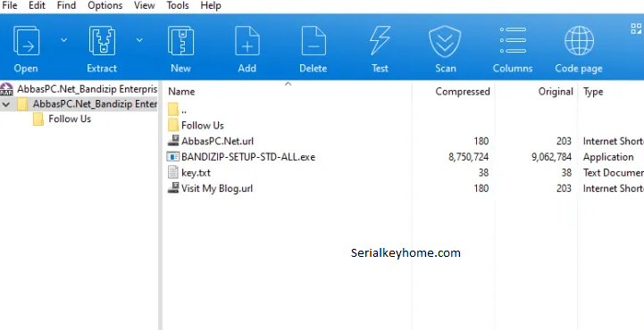
Task: Click the Columns toolbar icon
Action: (513, 41)
